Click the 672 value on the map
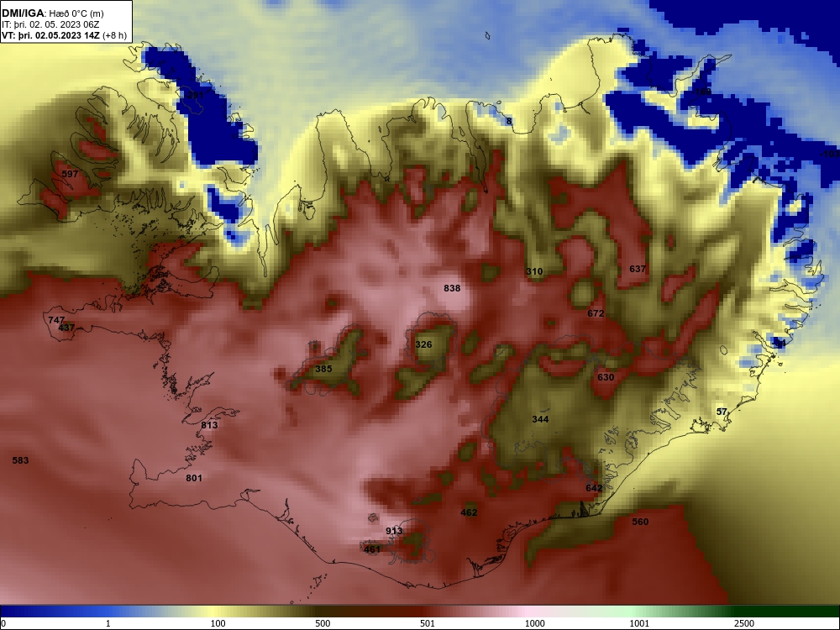 [x=596, y=313]
